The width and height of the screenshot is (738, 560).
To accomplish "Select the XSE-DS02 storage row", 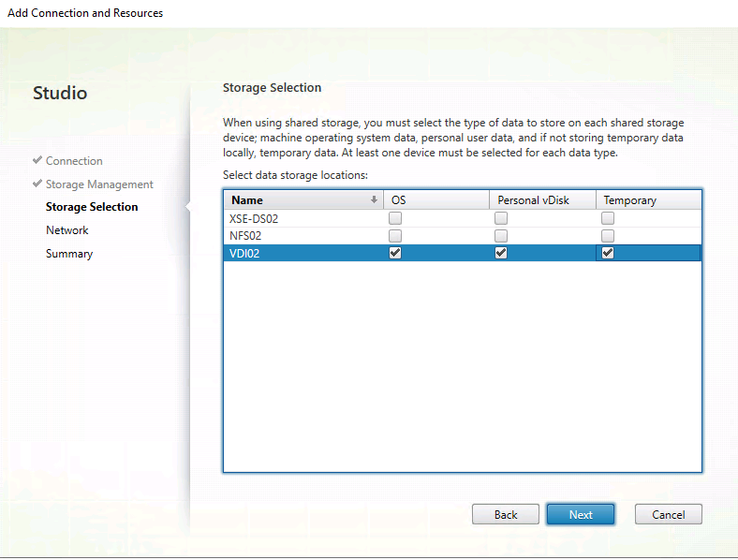I will 281,219.
